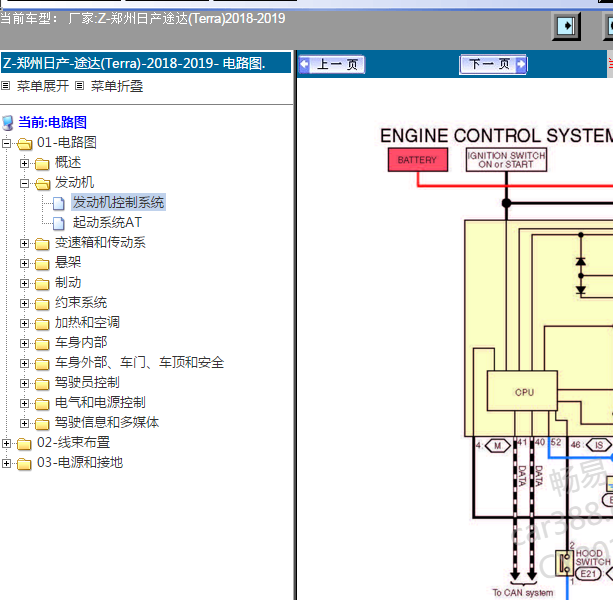Click the 01-电路图 folder label
Image resolution: width=613 pixels, height=600 pixels.
pos(66,142)
